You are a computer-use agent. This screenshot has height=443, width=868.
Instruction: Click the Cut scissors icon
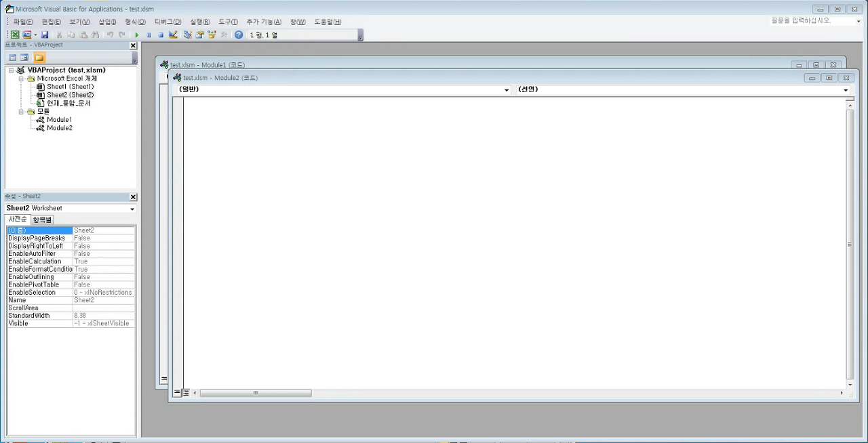click(x=60, y=35)
